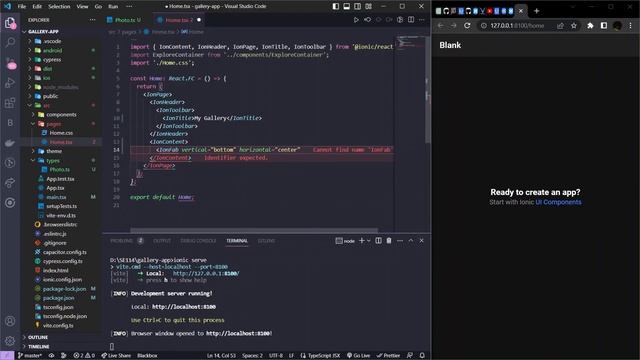Close the terminal panel with X icon

pos(422,241)
